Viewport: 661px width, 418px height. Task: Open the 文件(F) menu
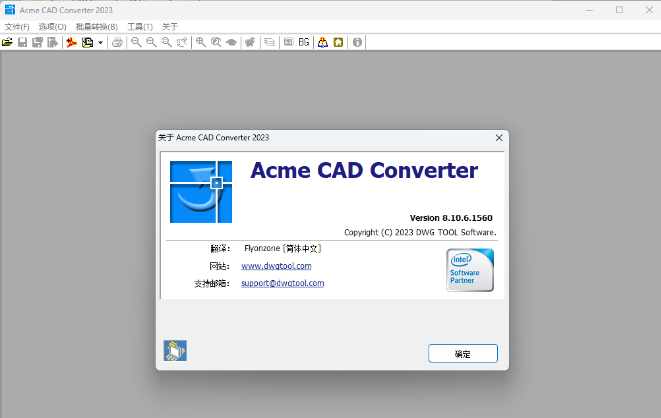[17, 26]
